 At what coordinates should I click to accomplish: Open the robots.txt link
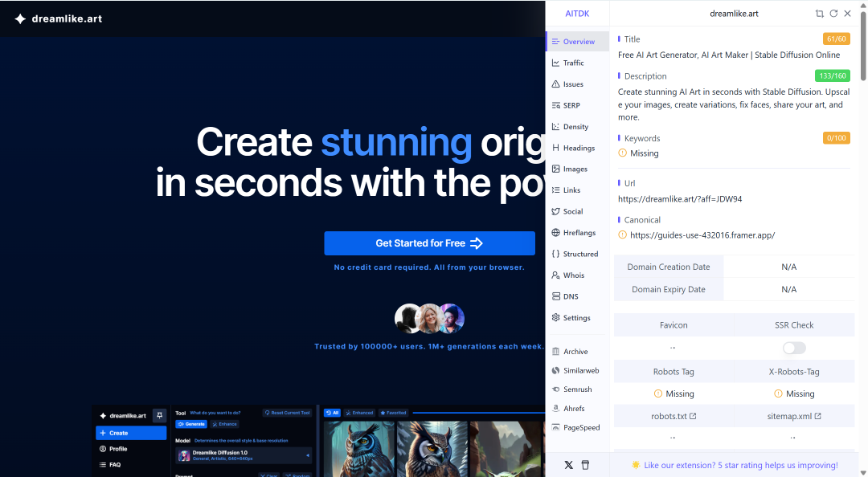[674, 416]
